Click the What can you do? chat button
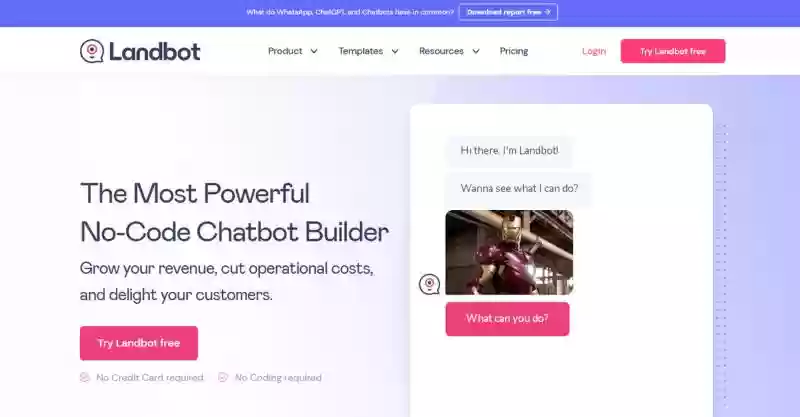This screenshot has height=417, width=800. point(508,319)
